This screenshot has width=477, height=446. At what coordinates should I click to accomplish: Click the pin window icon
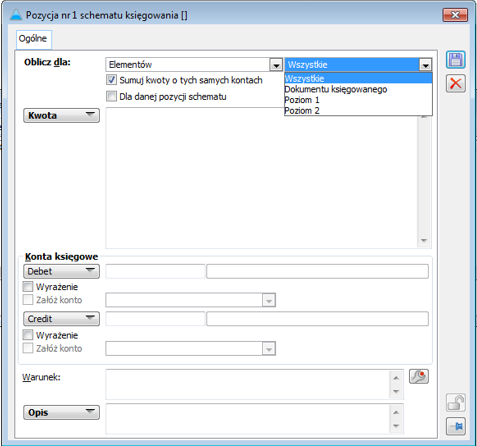tap(456, 426)
